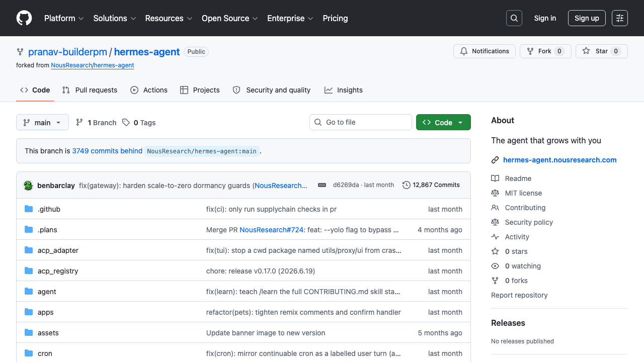Open the acp_adapter folder
Viewport: 644px width, 362px height.
tap(58, 250)
